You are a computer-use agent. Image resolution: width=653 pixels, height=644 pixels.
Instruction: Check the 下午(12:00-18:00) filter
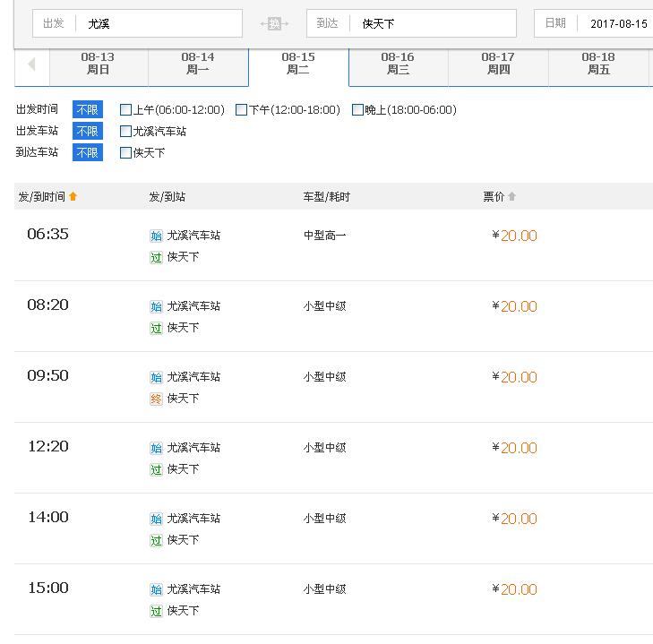(242, 110)
